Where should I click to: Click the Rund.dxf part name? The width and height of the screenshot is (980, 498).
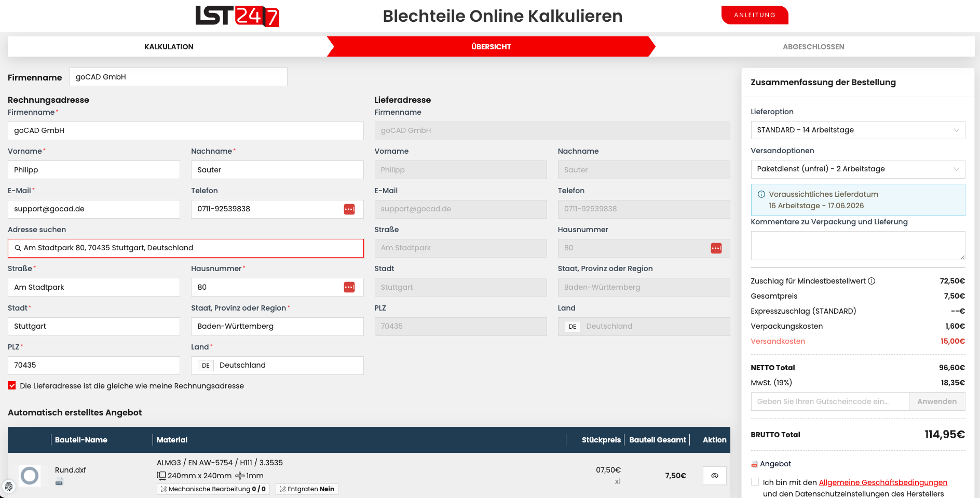pos(71,470)
